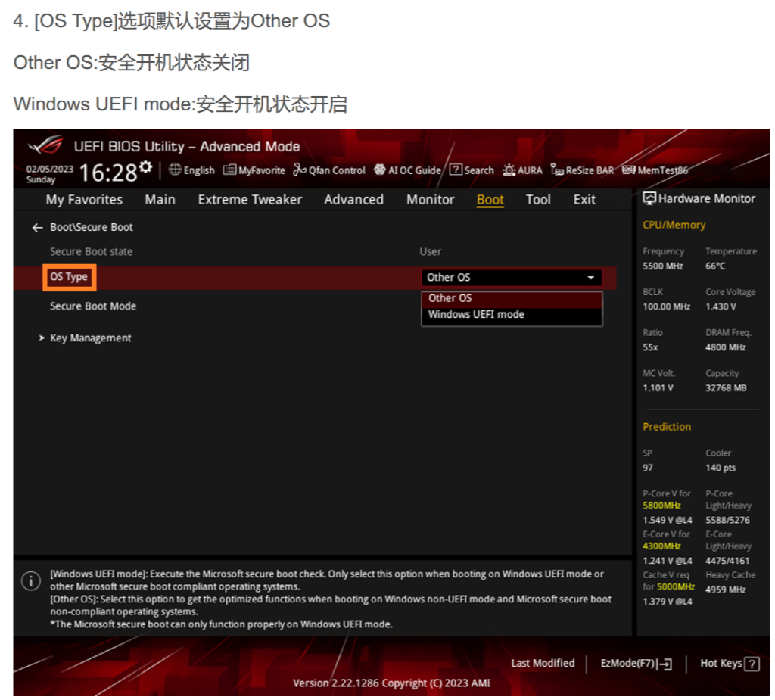Click the 1.101 V MC voltage value
This screenshot has height=700, width=775.
(x=658, y=388)
